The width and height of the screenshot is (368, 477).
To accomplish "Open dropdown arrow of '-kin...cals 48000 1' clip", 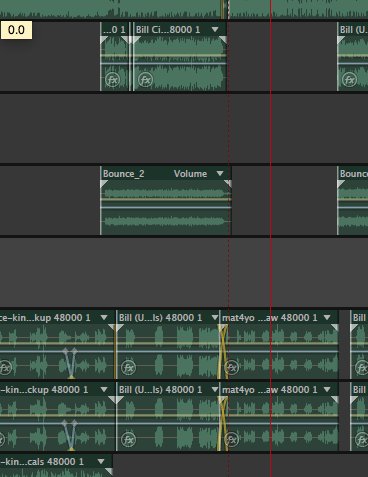I will 101,461.
